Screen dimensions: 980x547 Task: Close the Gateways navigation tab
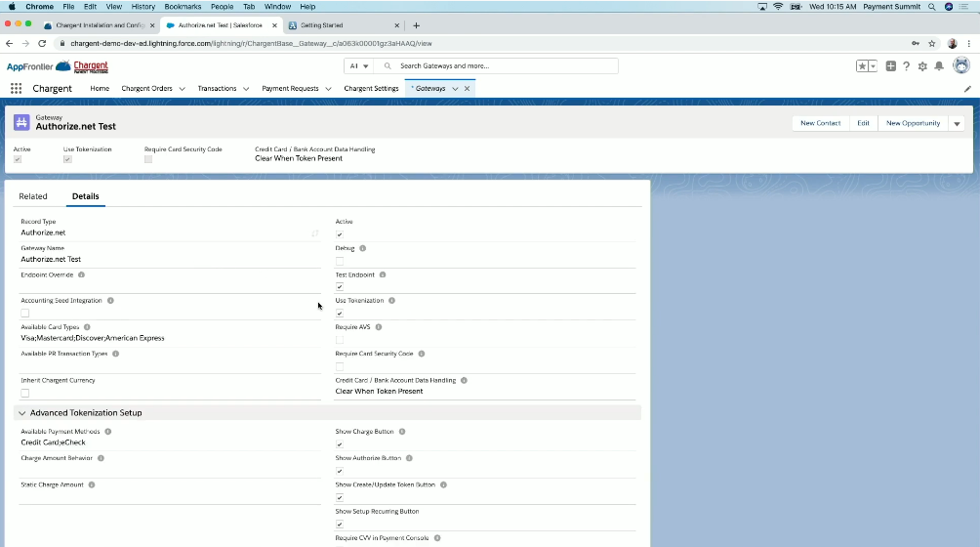[467, 89]
